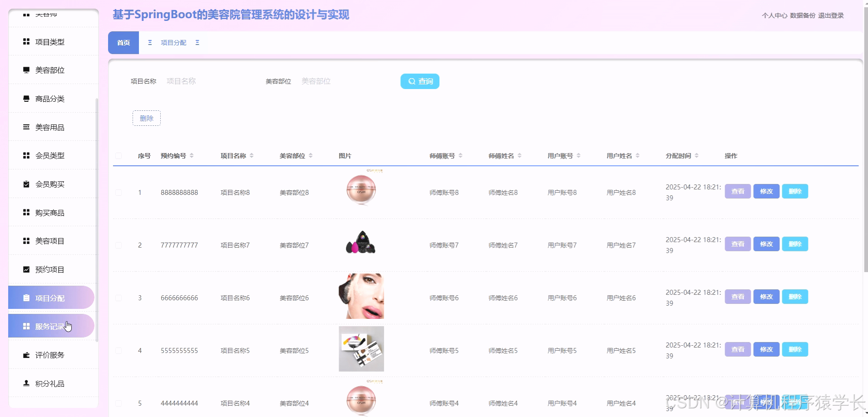
Task: Click the 服务记录 sidebar icon
Action: point(26,326)
